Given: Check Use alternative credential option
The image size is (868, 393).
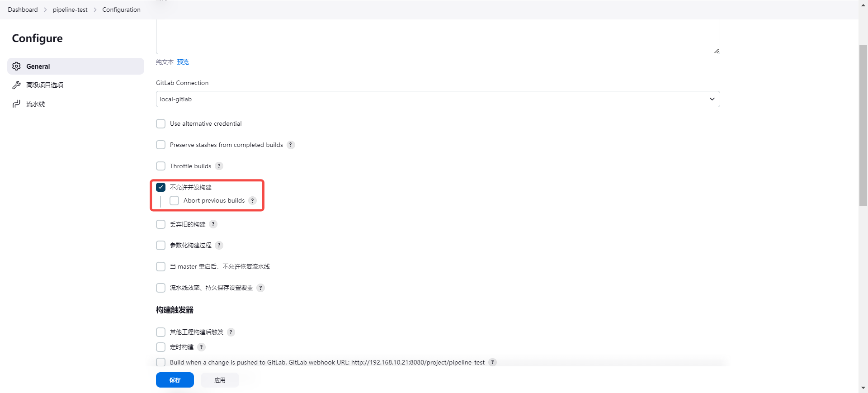Looking at the screenshot, I should (160, 123).
